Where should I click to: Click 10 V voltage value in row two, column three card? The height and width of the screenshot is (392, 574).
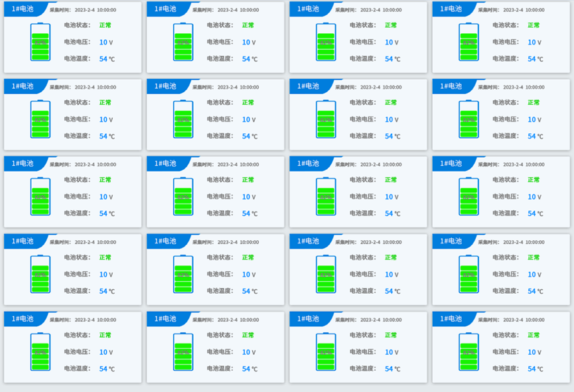point(392,119)
